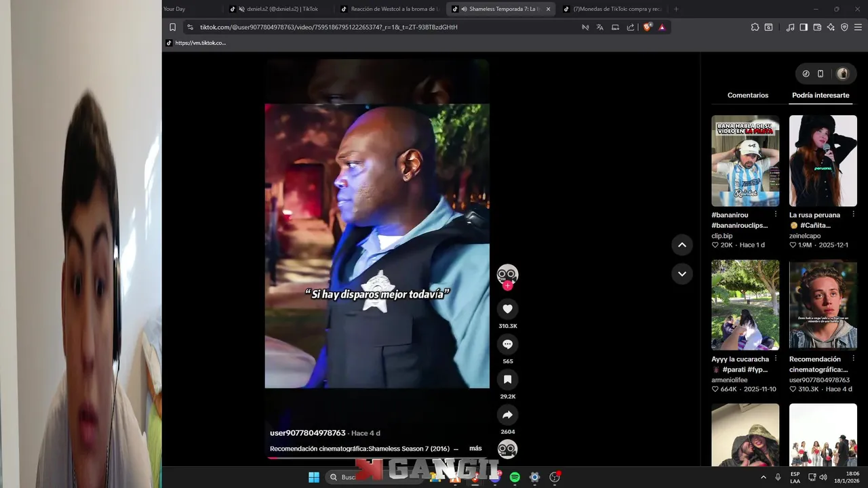Open the Brave playlist music note icon
This screenshot has height=488, width=868.
pyautogui.click(x=790, y=27)
